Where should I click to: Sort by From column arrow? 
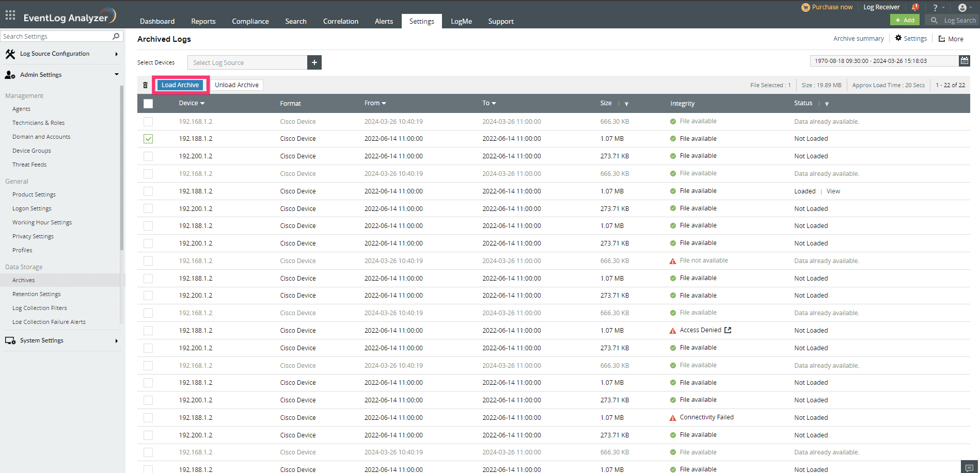tap(384, 104)
